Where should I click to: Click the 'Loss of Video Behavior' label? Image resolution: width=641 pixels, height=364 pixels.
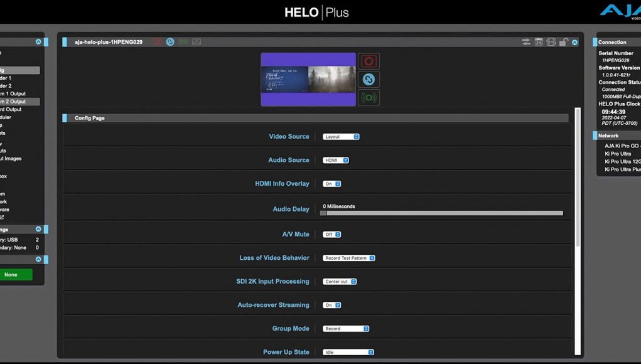[x=274, y=258]
